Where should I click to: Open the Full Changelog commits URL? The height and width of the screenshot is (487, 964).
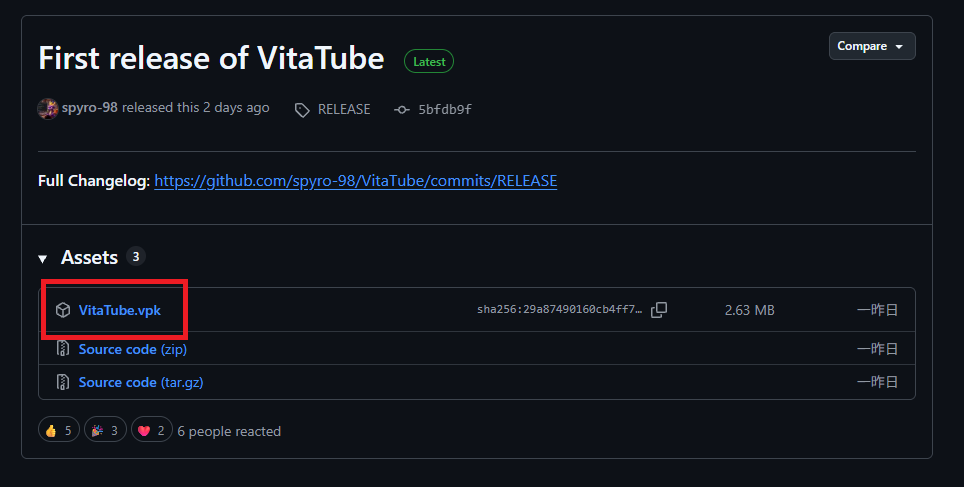pos(355,181)
